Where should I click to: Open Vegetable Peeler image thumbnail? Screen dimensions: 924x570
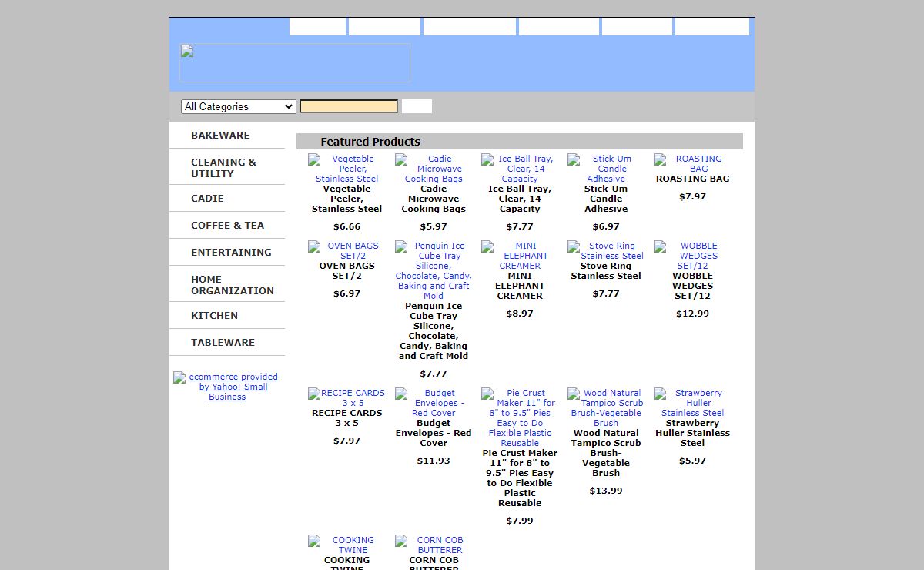[x=346, y=169]
